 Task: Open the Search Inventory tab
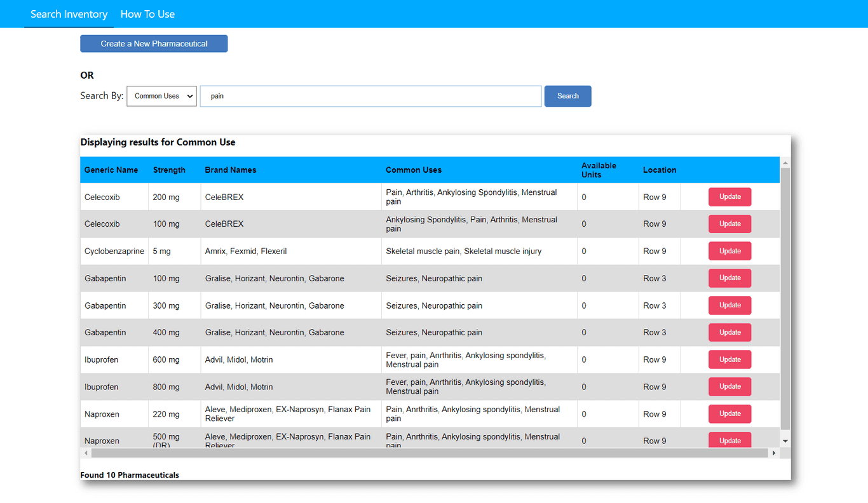pyautogui.click(x=69, y=14)
